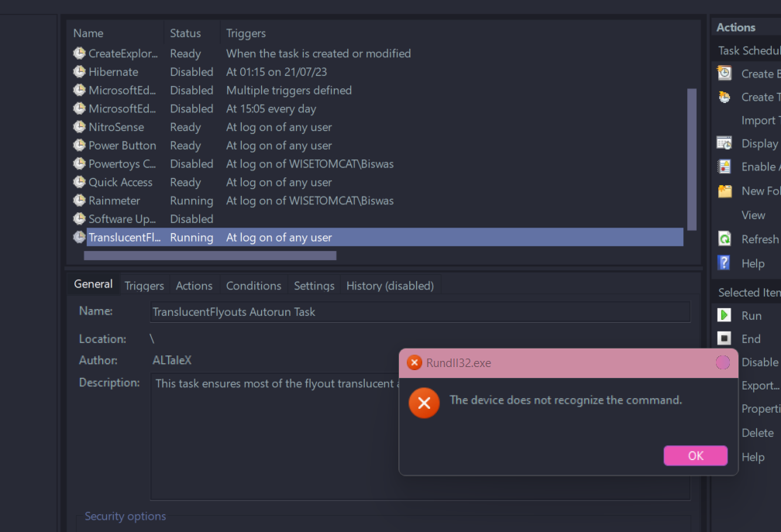Dismiss the RunDll32 error with OK

tap(695, 456)
